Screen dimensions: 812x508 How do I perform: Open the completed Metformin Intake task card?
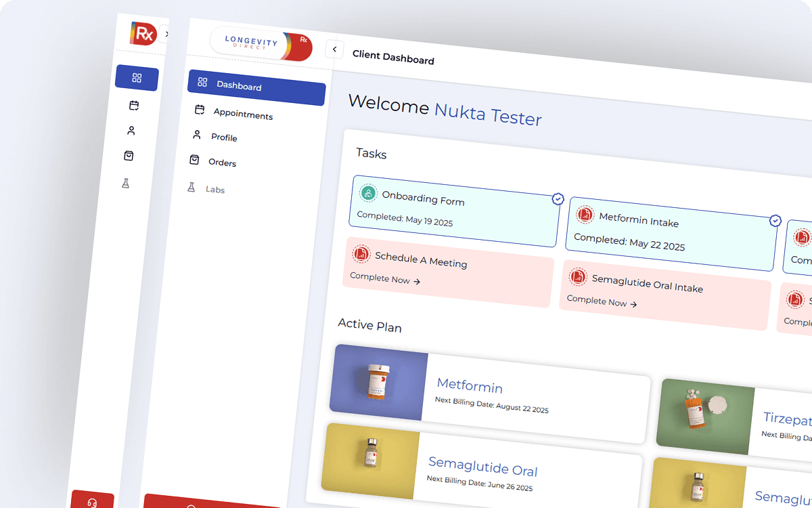click(670, 232)
